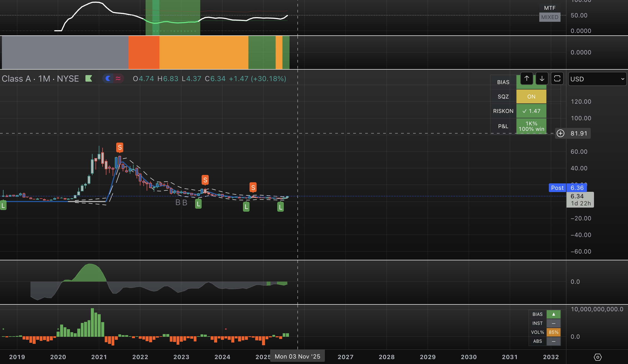This screenshot has width=628, height=364.
Task: Click the green flag icon near NYSE
Action: (x=89, y=79)
